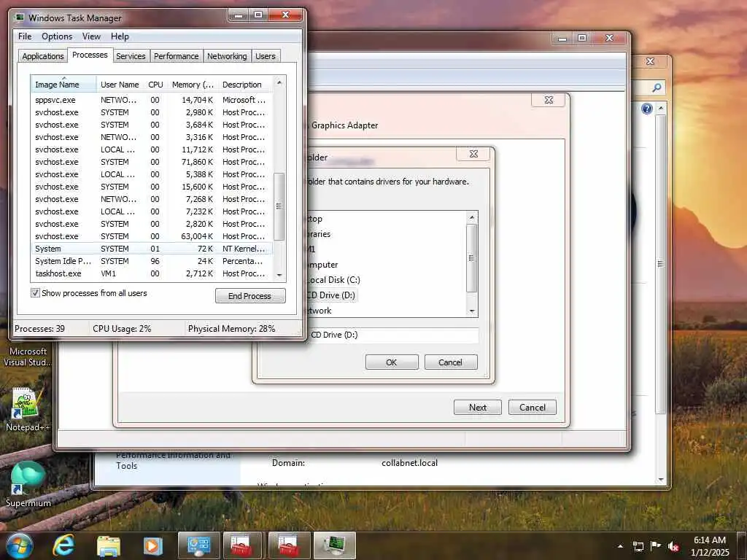Click folder tree scroll up arrow
This screenshot has width=747, height=560.
(x=472, y=217)
